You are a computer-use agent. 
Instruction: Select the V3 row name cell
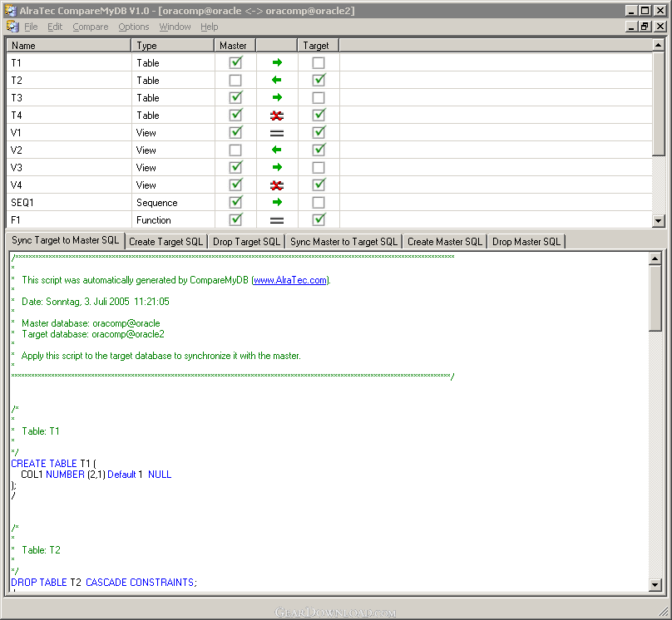(69, 168)
